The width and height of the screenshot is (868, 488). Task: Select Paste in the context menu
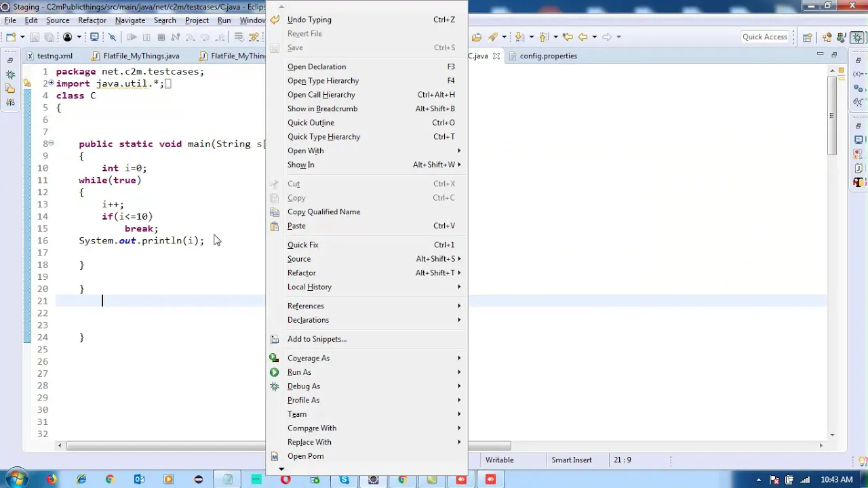[x=367, y=226]
